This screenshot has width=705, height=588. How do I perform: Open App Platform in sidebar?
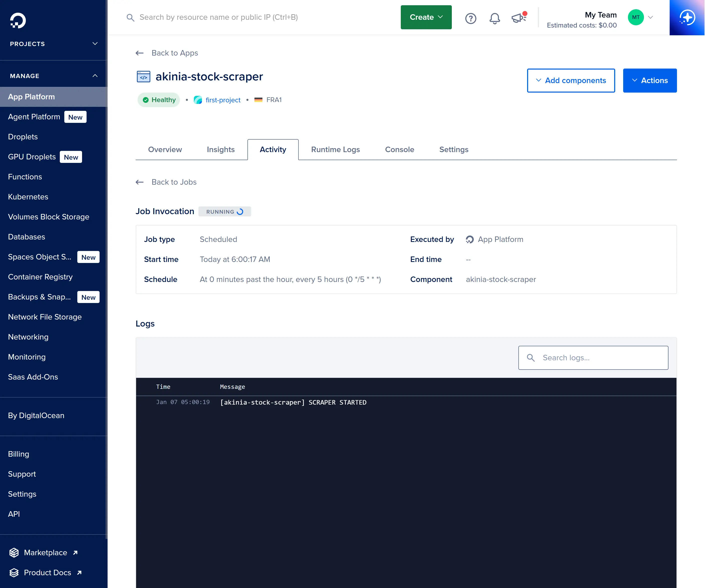pos(53,97)
